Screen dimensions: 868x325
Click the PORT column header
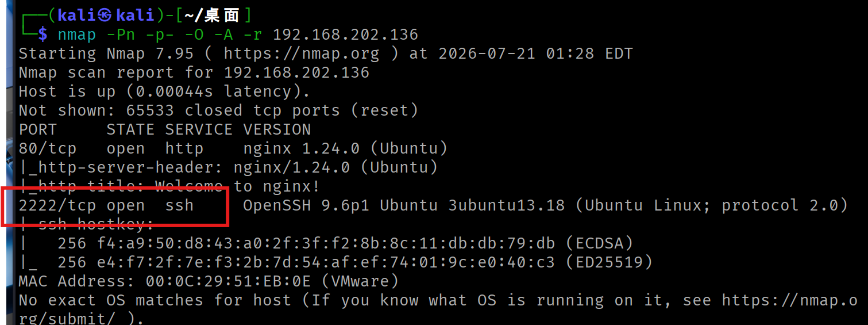(38, 129)
